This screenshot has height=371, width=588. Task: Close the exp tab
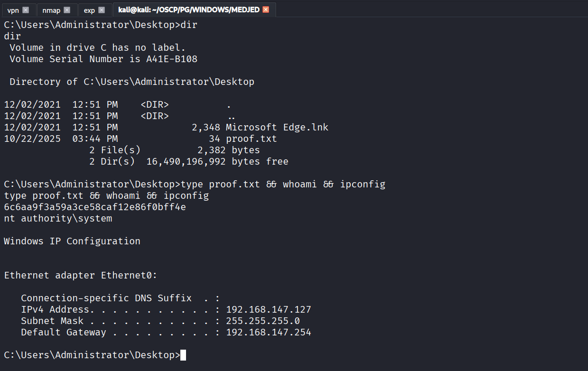(102, 10)
